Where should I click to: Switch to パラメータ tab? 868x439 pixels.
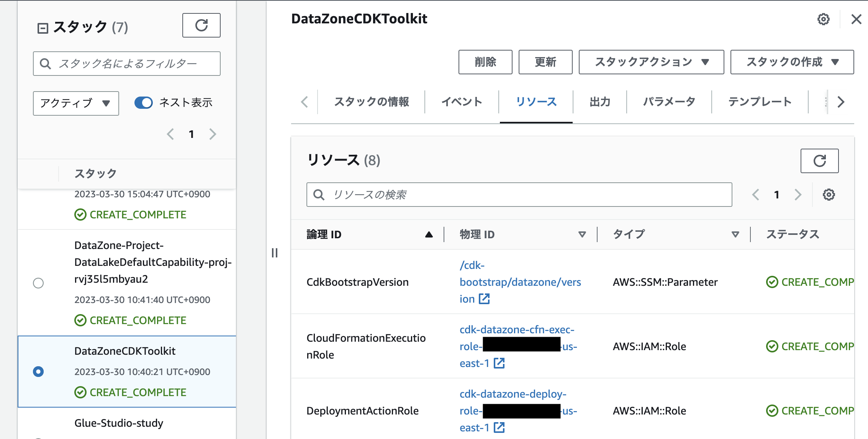point(669,102)
